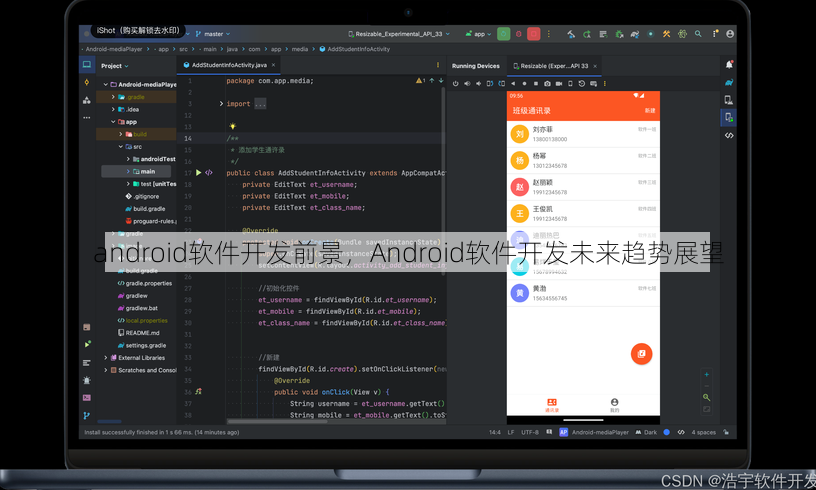This screenshot has height=490, width=816.
Task: Open the Project view dropdown
Action: [x=114, y=66]
